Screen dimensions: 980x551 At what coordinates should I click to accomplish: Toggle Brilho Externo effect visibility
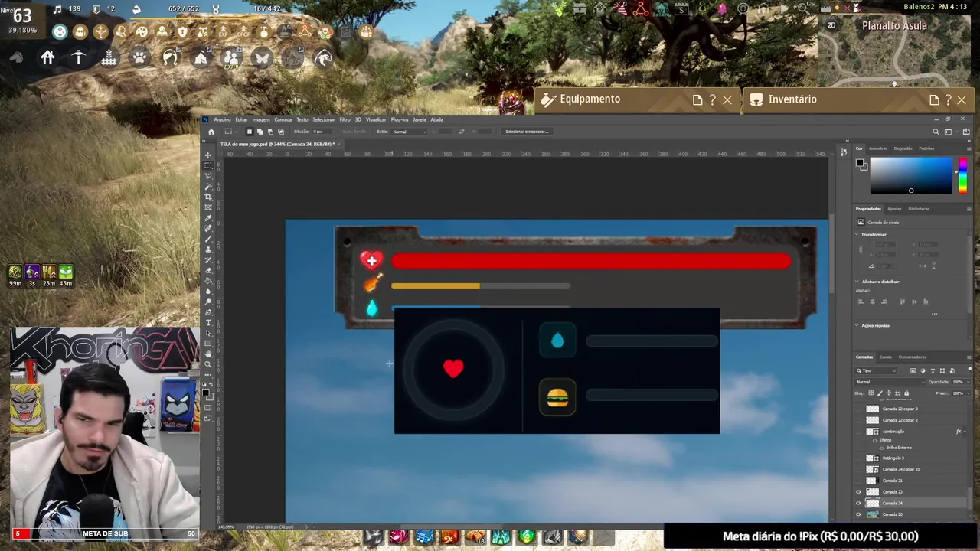[x=881, y=448]
